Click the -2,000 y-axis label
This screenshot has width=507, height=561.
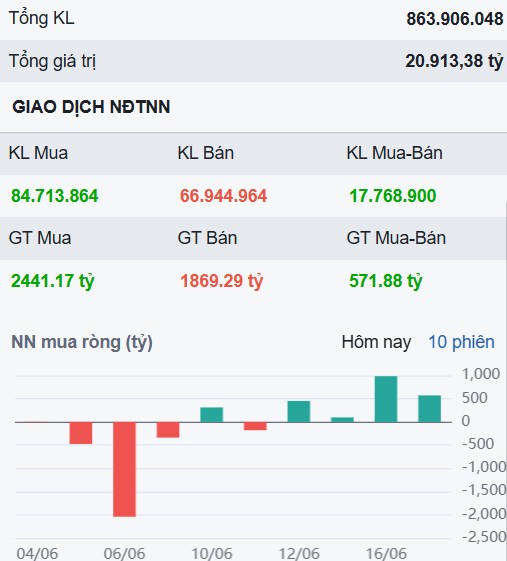(484, 514)
